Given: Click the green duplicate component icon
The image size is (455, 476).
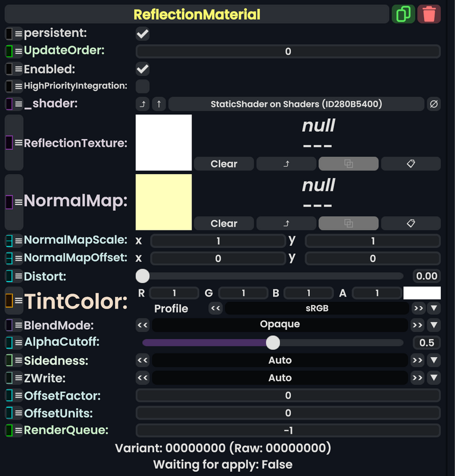Looking at the screenshot, I should (x=403, y=14).
